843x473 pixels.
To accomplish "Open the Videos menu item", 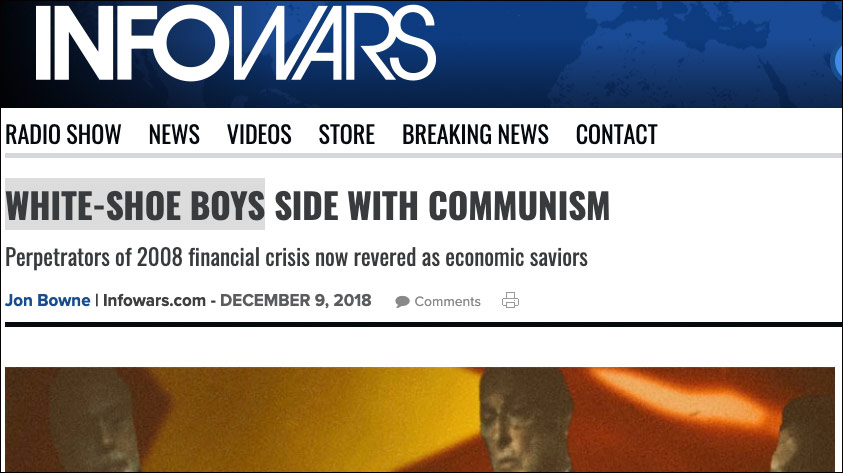I will tap(259, 134).
